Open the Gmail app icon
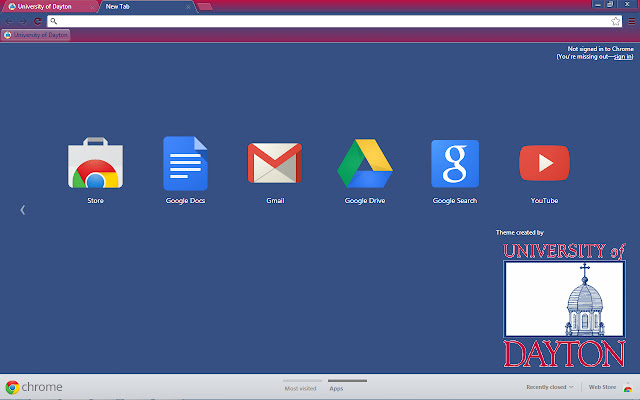This screenshot has width=640, height=400. 275,162
